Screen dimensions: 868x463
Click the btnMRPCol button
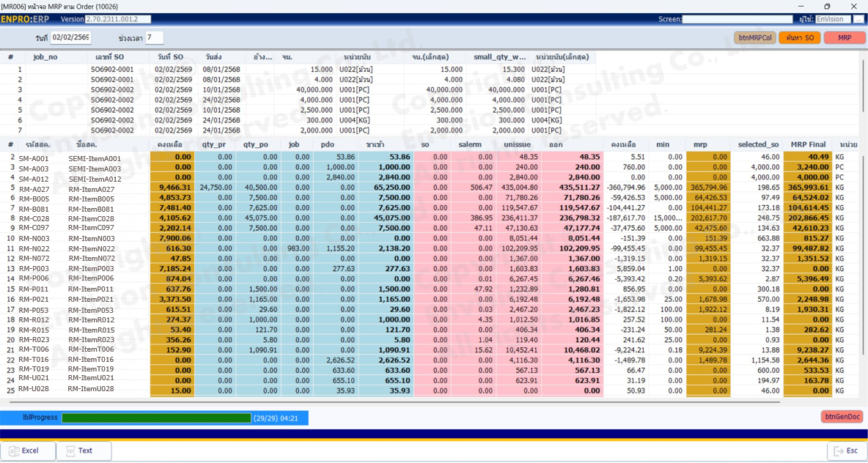pyautogui.click(x=755, y=37)
